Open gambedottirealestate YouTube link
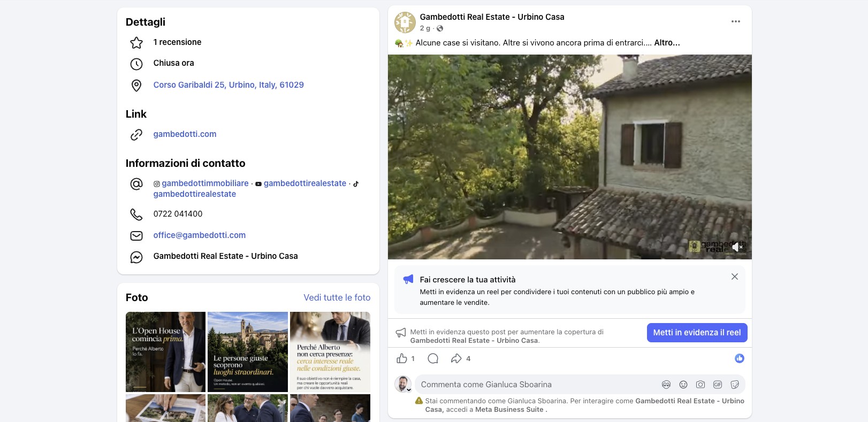The height and width of the screenshot is (422, 868). click(305, 183)
